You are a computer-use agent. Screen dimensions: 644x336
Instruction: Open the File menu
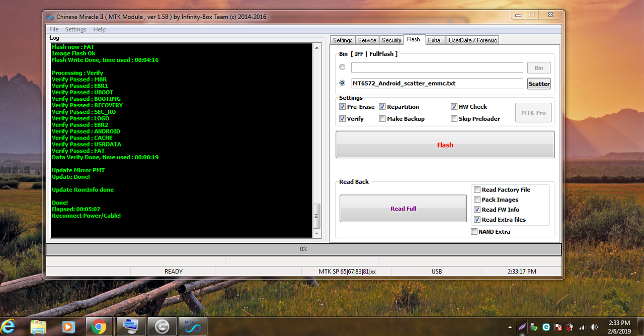tap(54, 29)
